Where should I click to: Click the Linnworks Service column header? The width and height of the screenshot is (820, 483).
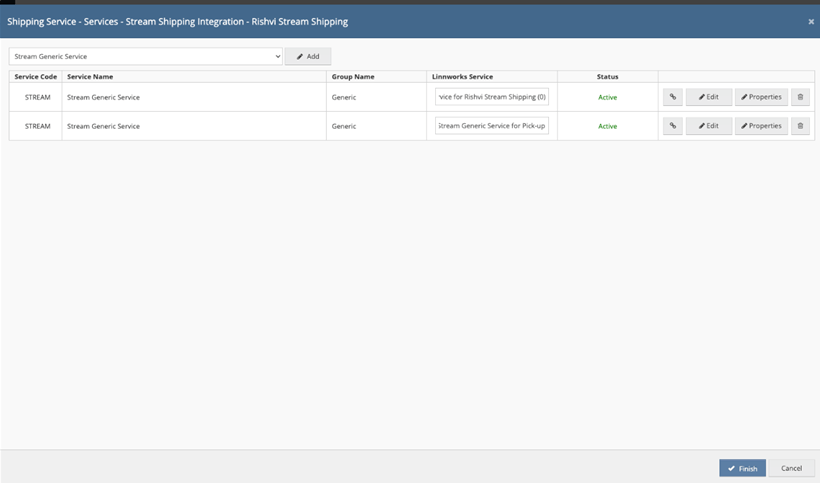[x=462, y=77]
